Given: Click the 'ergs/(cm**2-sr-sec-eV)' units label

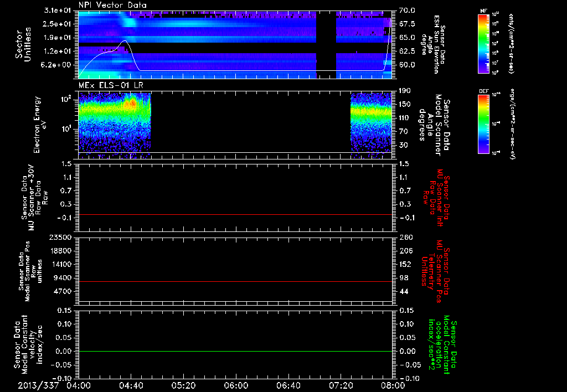Looking at the screenshot, I should tap(513, 125).
